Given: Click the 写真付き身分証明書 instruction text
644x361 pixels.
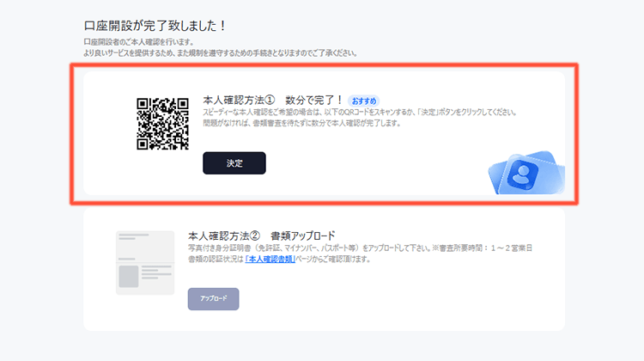Looking at the screenshot, I should (x=309, y=248).
